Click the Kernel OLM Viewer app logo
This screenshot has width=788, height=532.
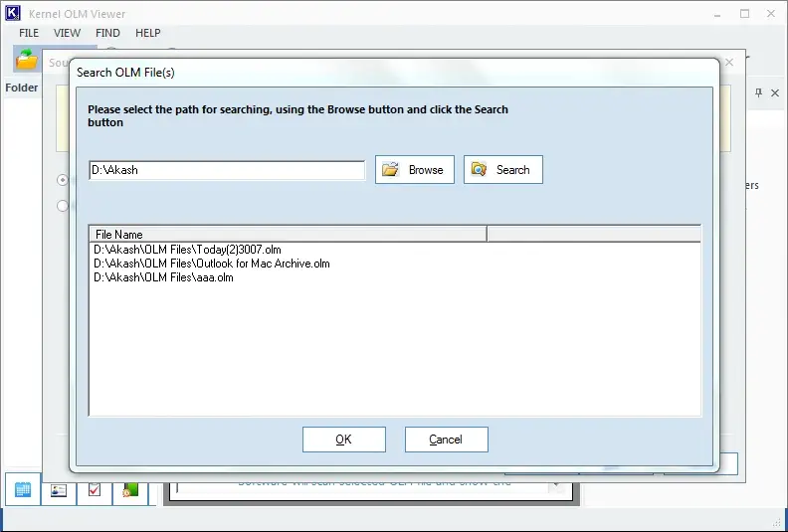point(13,13)
